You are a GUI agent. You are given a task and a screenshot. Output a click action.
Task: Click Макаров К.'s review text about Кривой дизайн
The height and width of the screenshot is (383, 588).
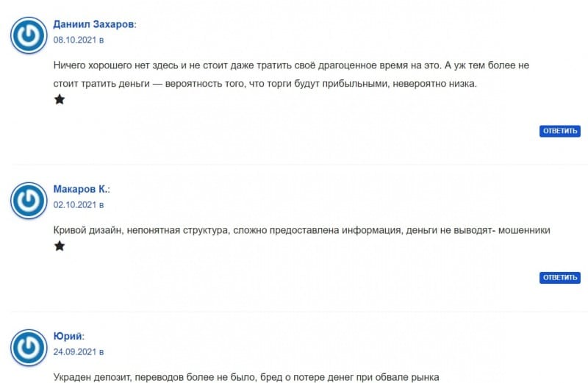point(301,230)
